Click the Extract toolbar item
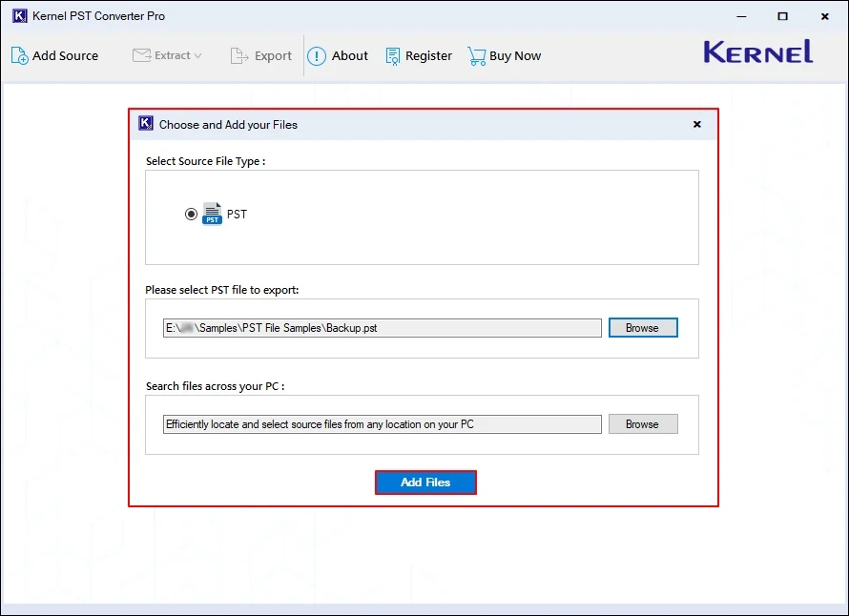849x616 pixels. [168, 55]
